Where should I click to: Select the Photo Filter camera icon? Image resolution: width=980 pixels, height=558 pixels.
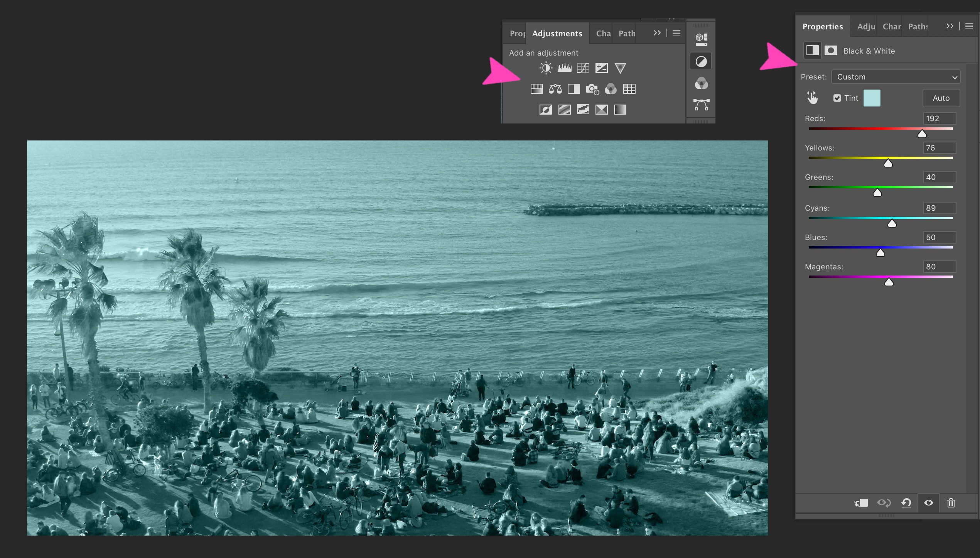click(x=592, y=89)
